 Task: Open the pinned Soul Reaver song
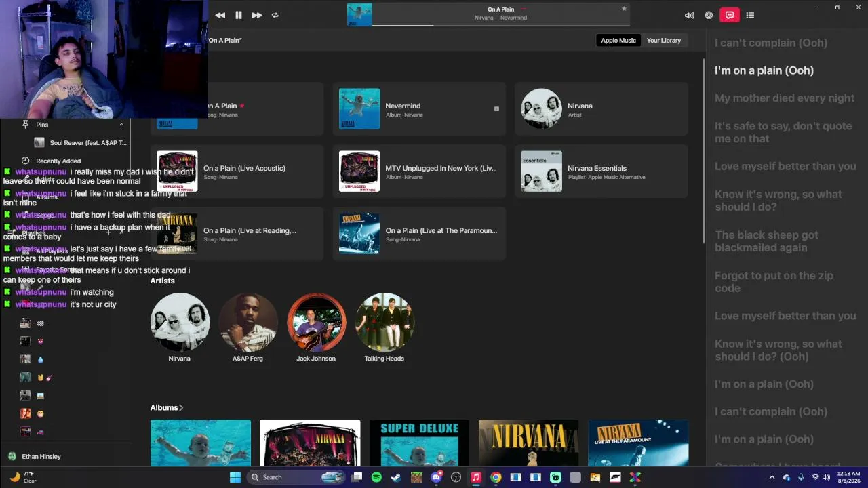click(x=81, y=143)
